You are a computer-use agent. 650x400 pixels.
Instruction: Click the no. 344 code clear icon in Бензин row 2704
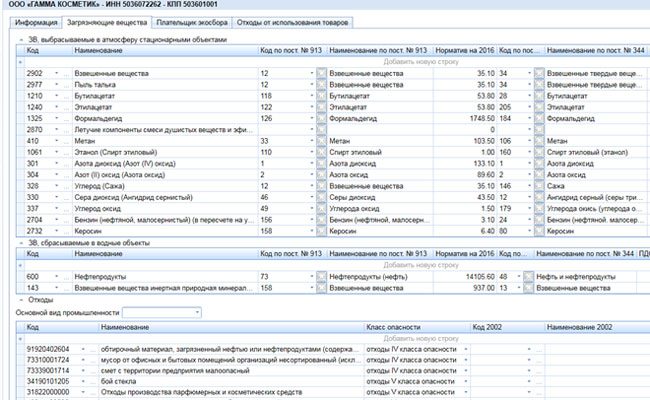[539, 220]
